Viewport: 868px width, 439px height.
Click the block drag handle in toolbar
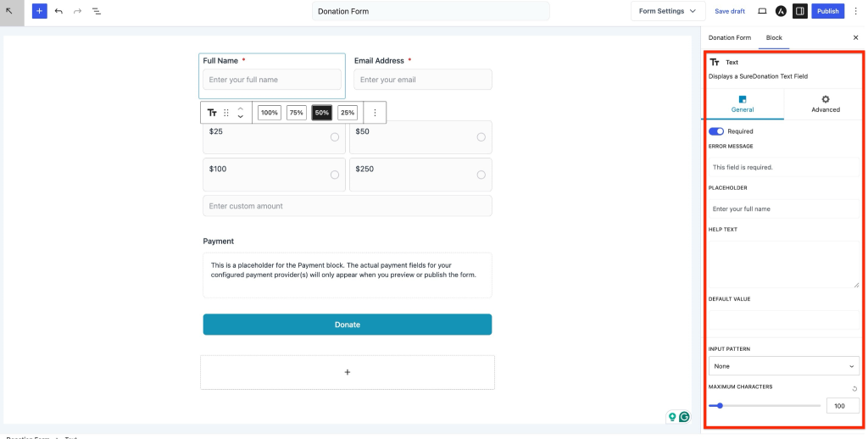225,113
